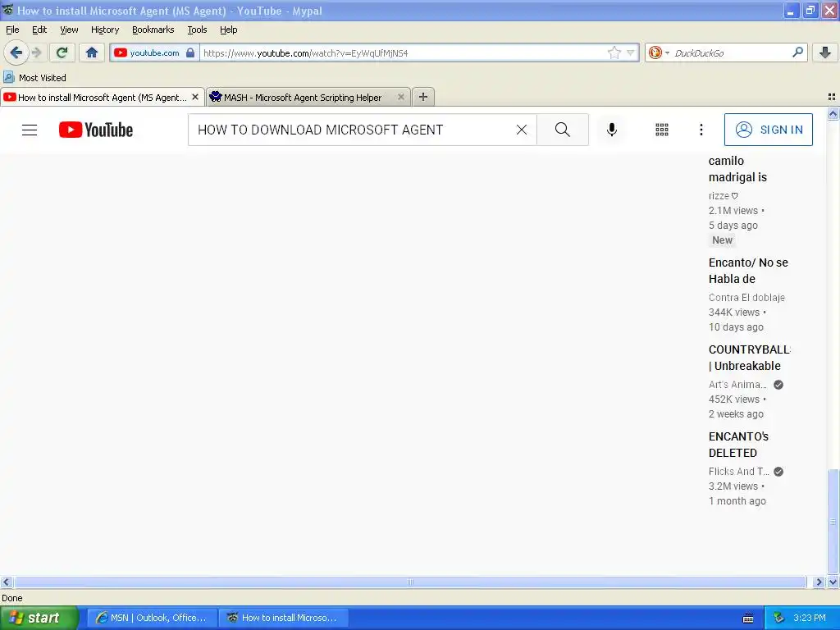Open the Flicks And T... channel
The width and height of the screenshot is (840, 630).
(x=739, y=472)
